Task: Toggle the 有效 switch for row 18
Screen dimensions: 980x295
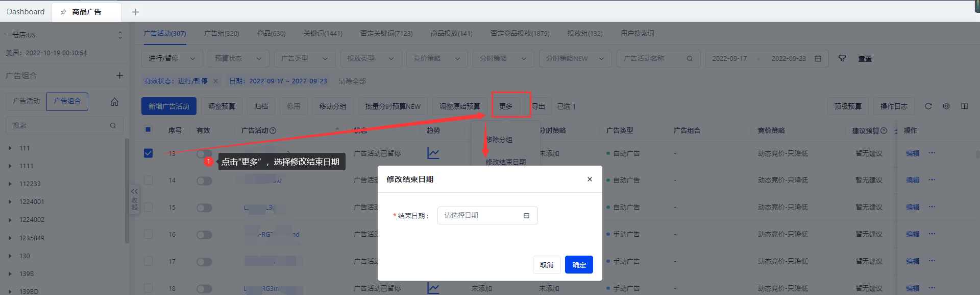Action: coord(204,289)
